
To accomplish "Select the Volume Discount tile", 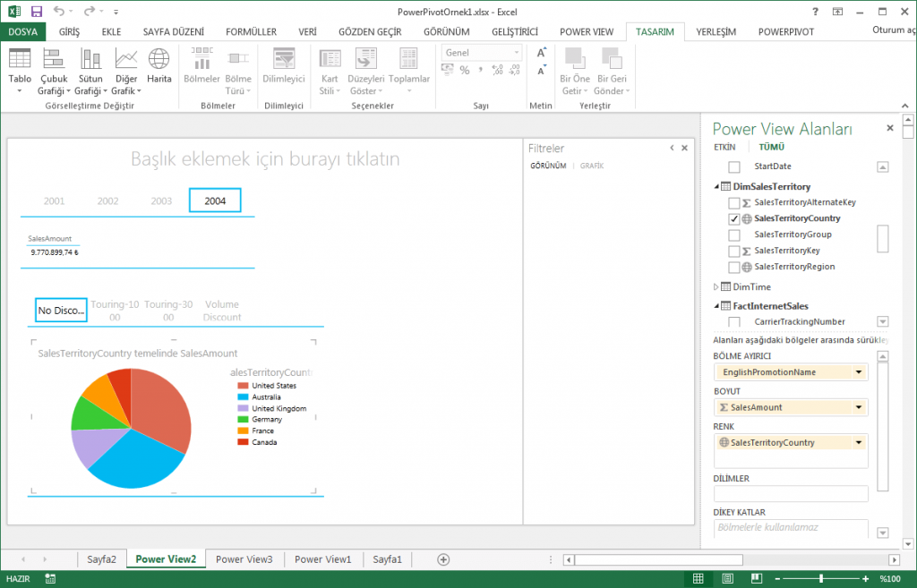I will [x=222, y=311].
